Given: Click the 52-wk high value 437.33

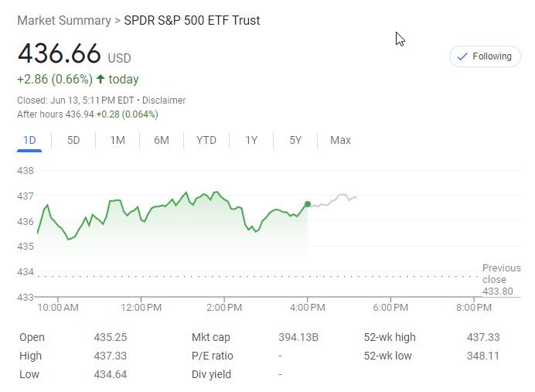Looking at the screenshot, I should point(483,337).
